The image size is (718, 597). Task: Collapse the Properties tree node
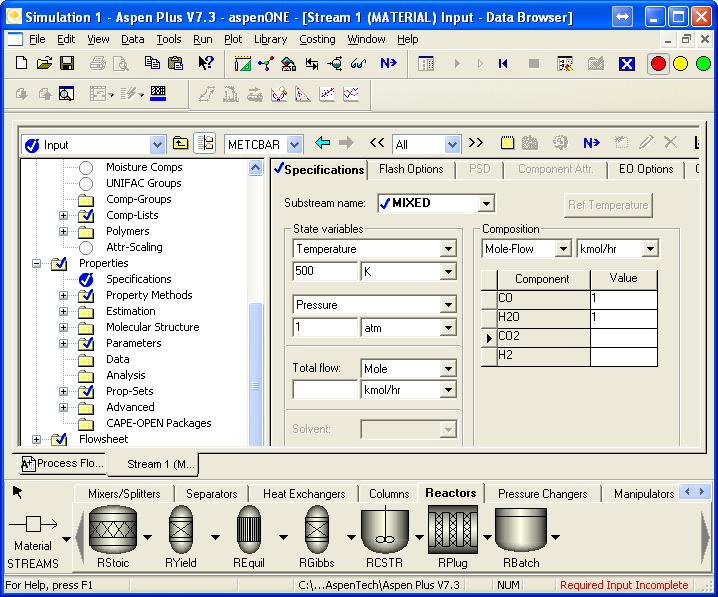pos(36,263)
